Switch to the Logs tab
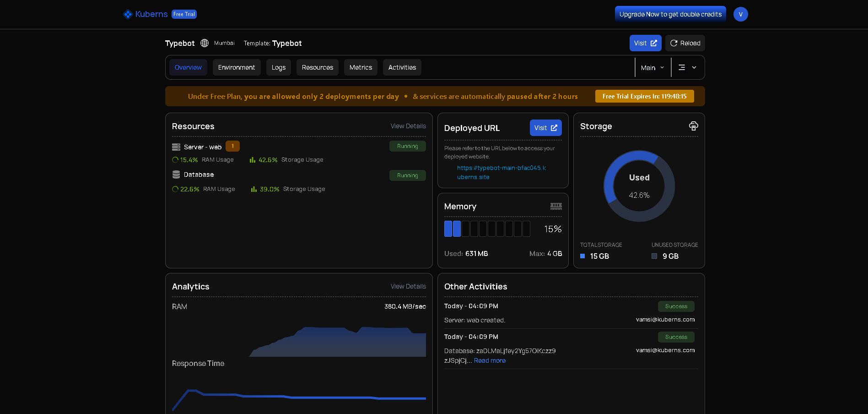 pos(278,67)
